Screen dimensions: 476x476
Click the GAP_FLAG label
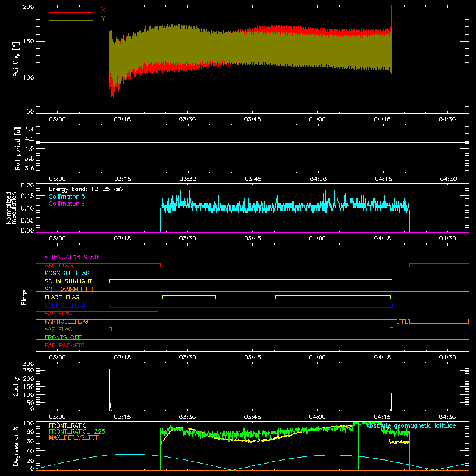[58, 265]
